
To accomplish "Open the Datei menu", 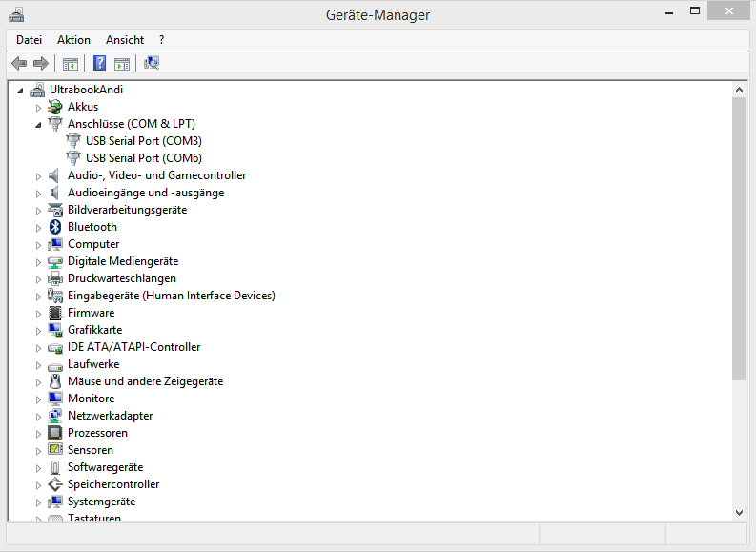I will (x=30, y=40).
